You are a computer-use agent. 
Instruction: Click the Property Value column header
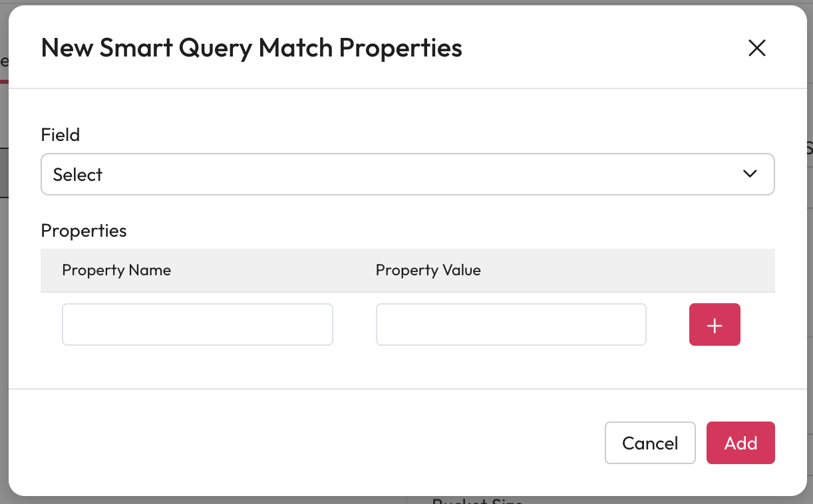coord(428,270)
